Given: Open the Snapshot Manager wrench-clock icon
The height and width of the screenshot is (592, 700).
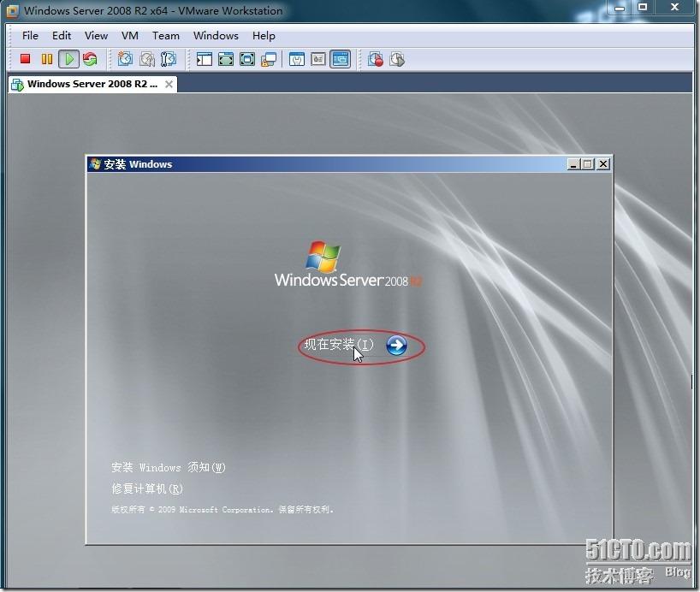Looking at the screenshot, I should [x=169, y=59].
